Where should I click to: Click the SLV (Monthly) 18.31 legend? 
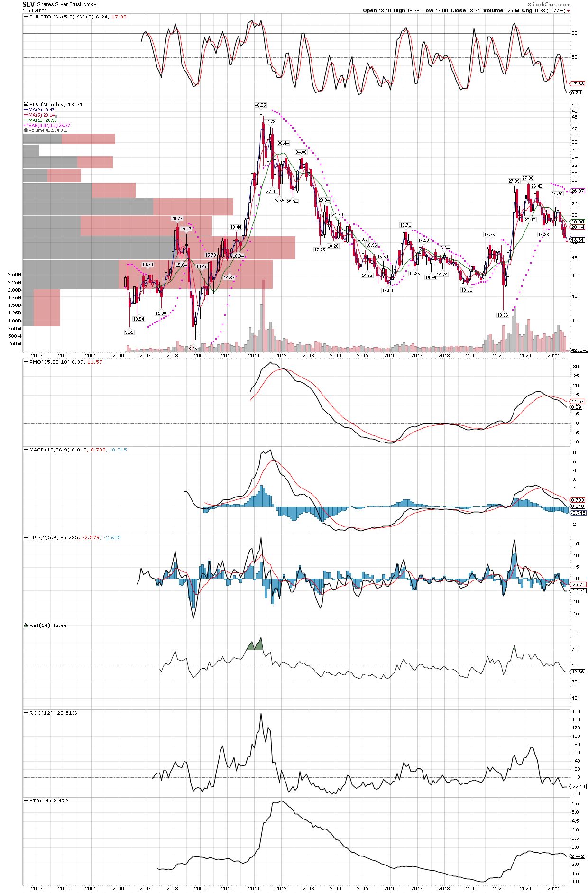coord(56,104)
